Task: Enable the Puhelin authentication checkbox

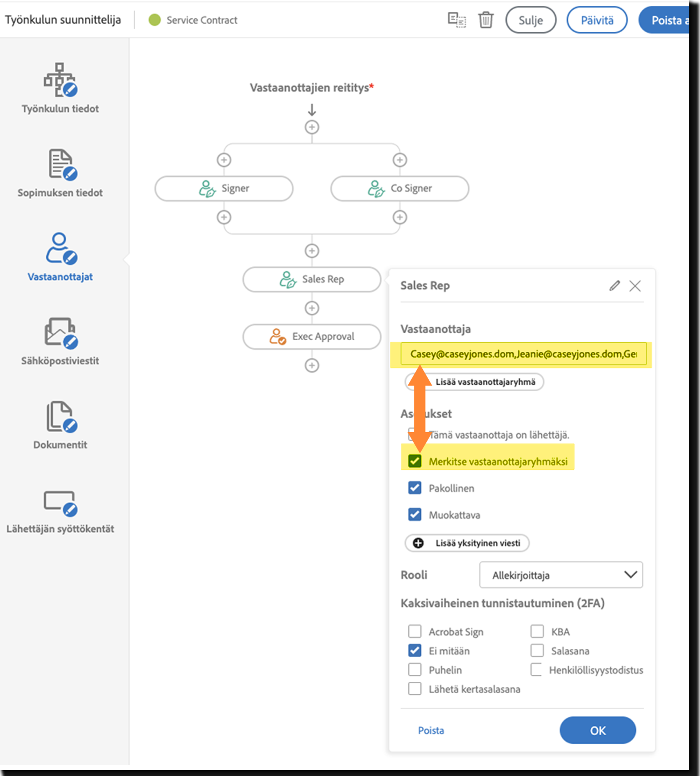Action: (415, 670)
